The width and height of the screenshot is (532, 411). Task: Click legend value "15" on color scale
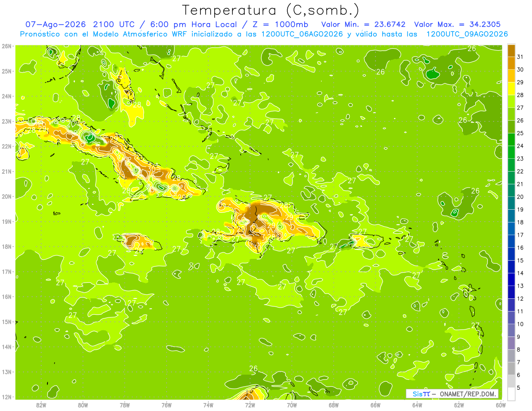520,260
